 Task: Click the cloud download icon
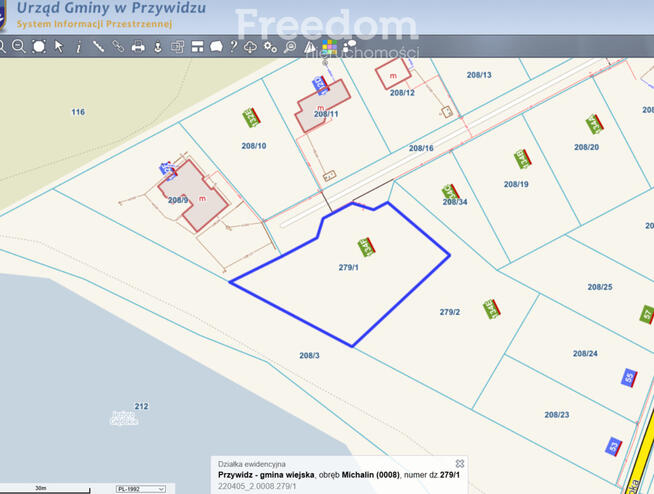click(251, 46)
